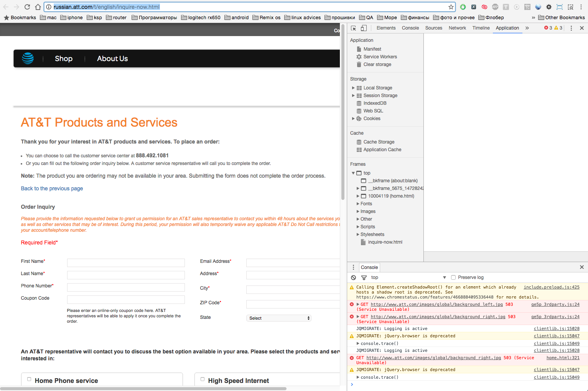Open the Adblock Plus extension icon
The width and height of the screenshot is (588, 391).
tap(495, 7)
